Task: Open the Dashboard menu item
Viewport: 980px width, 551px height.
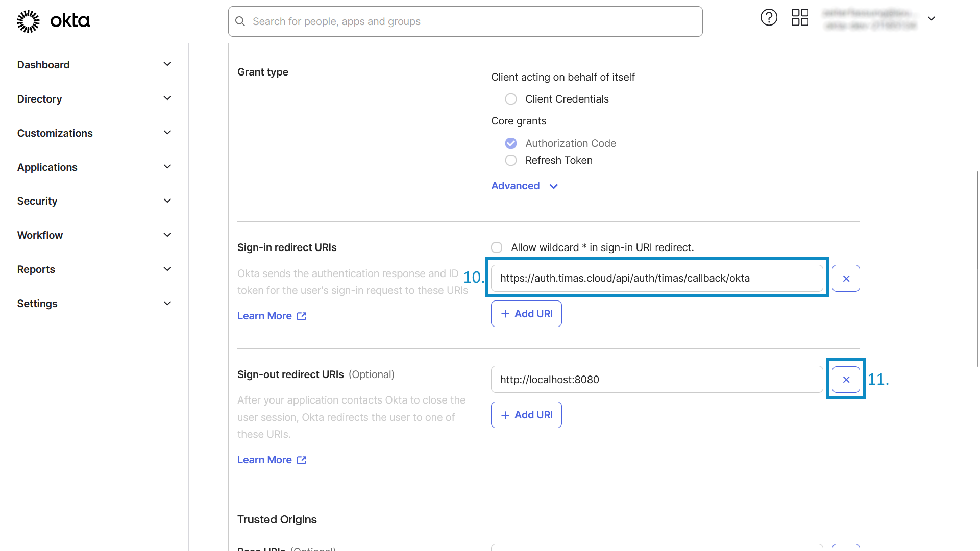Action: tap(43, 65)
